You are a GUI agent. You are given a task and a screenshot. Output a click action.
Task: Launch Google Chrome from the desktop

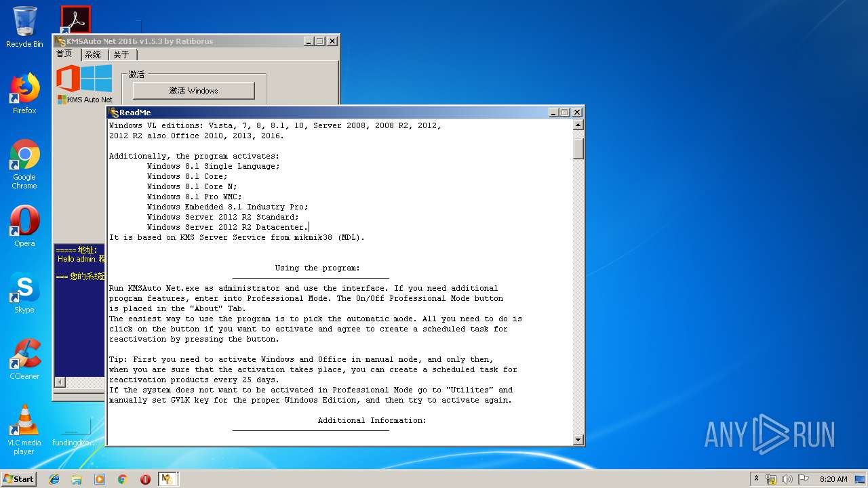pos(24,165)
